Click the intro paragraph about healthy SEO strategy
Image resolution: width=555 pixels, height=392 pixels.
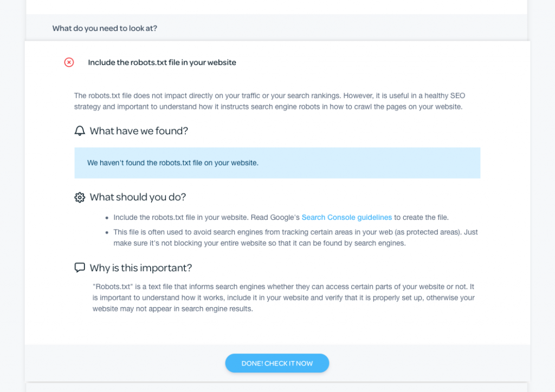click(x=269, y=101)
